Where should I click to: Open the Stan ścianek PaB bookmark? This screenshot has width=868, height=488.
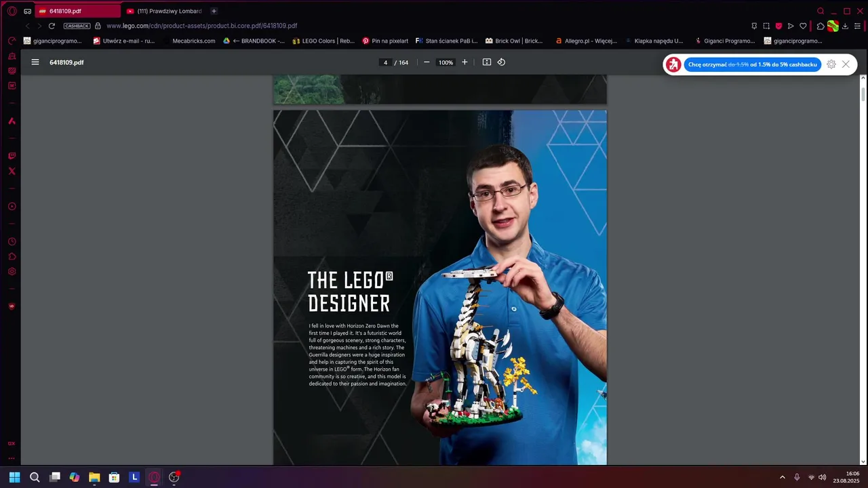[447, 41]
